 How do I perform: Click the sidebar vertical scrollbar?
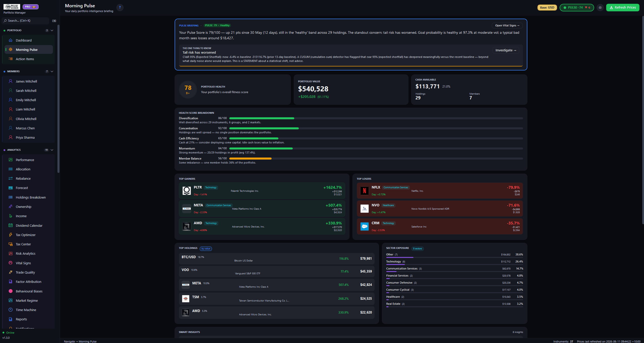[x=58, y=99]
